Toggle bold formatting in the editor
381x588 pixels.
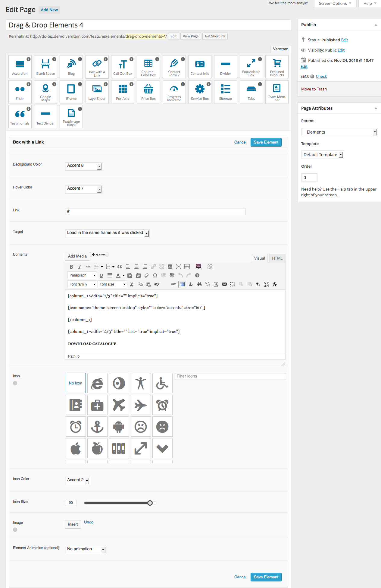tap(71, 267)
